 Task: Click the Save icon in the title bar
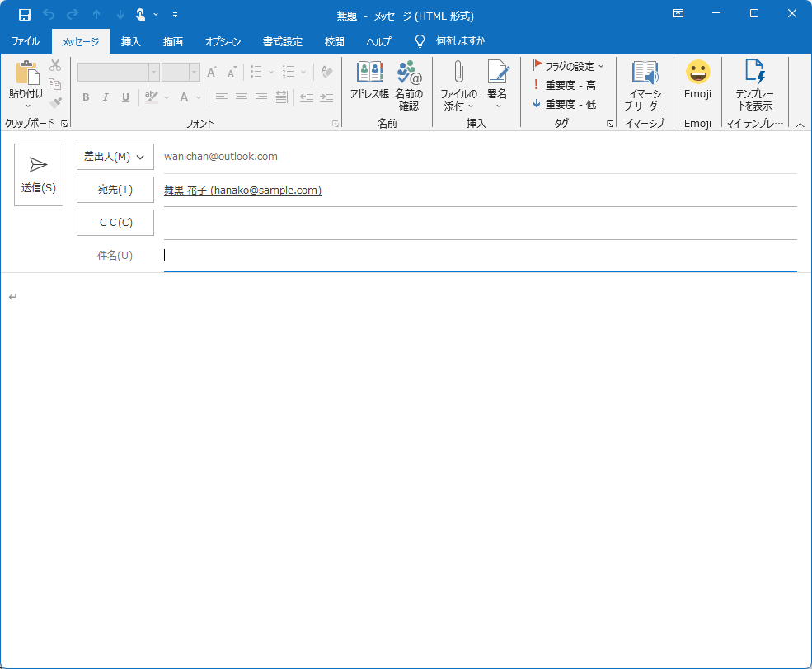click(x=25, y=15)
